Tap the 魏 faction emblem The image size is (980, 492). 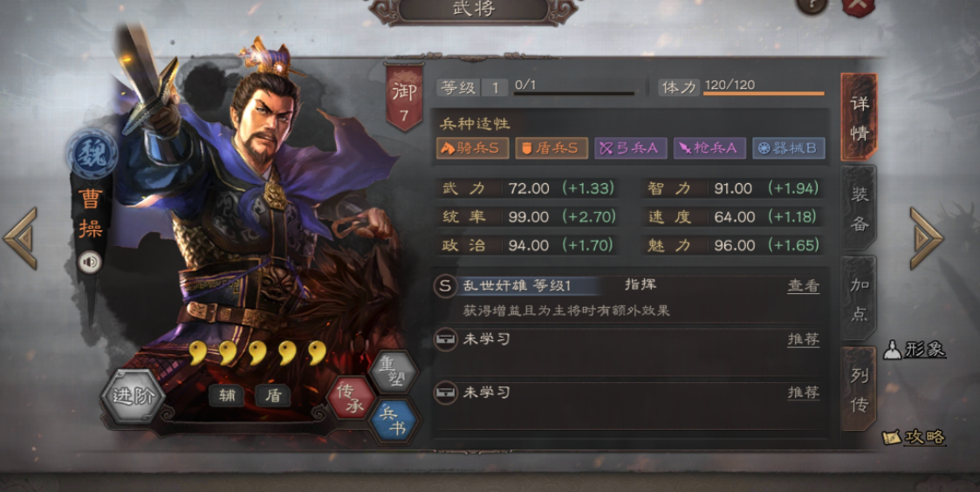click(x=93, y=154)
